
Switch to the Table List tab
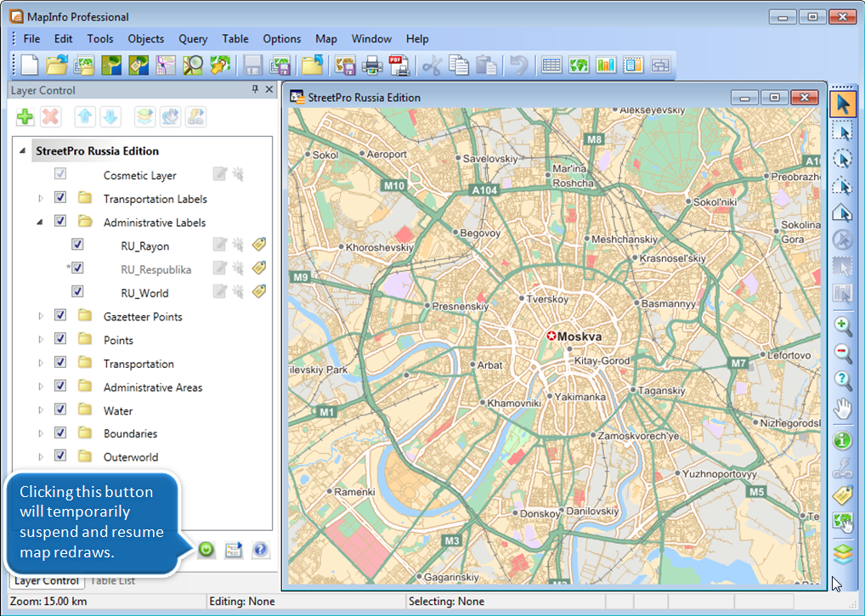[x=112, y=580]
